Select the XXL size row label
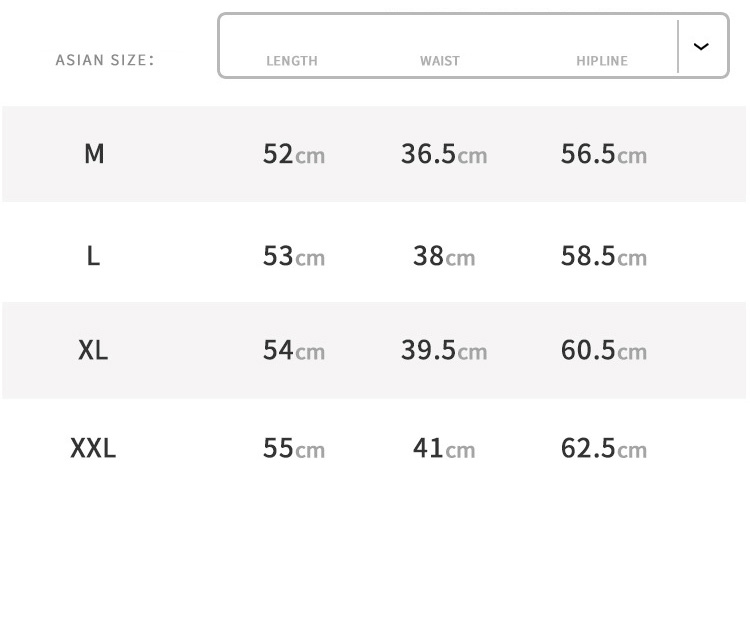This screenshot has height=628, width=750. coord(93,448)
